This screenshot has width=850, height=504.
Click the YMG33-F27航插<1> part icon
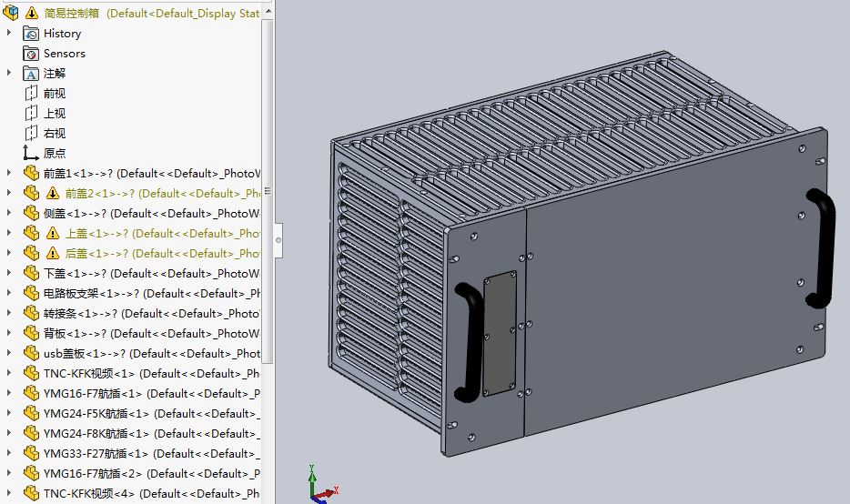32,454
